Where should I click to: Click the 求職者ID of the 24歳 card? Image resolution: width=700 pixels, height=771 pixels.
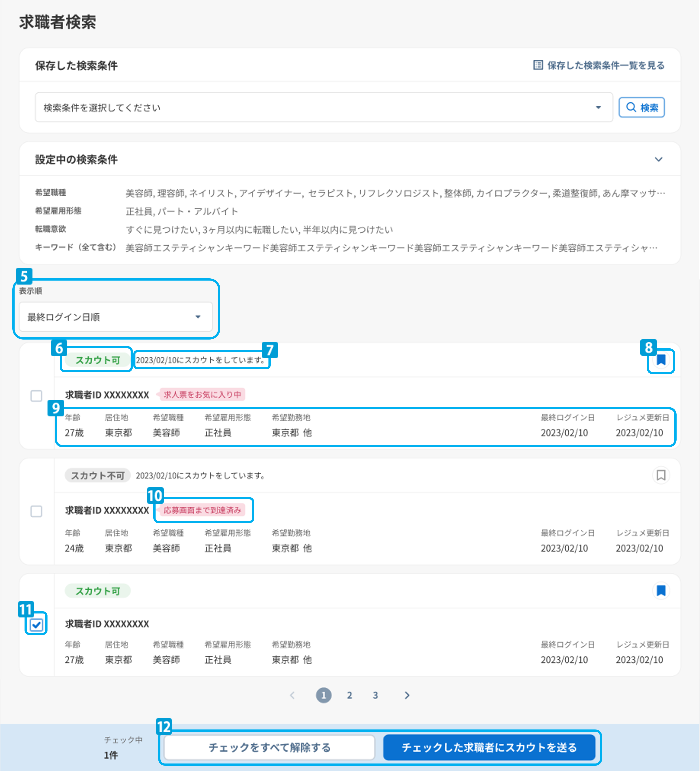pyautogui.click(x=107, y=511)
